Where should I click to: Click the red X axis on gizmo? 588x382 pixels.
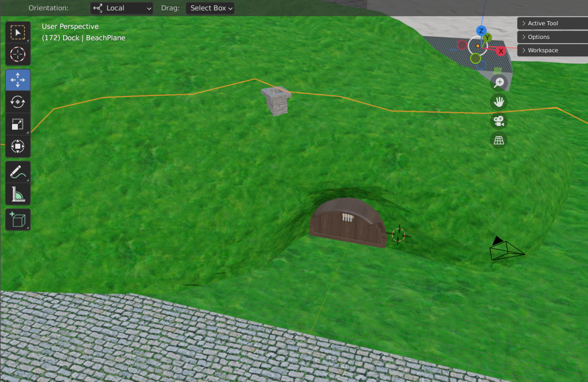501,51
